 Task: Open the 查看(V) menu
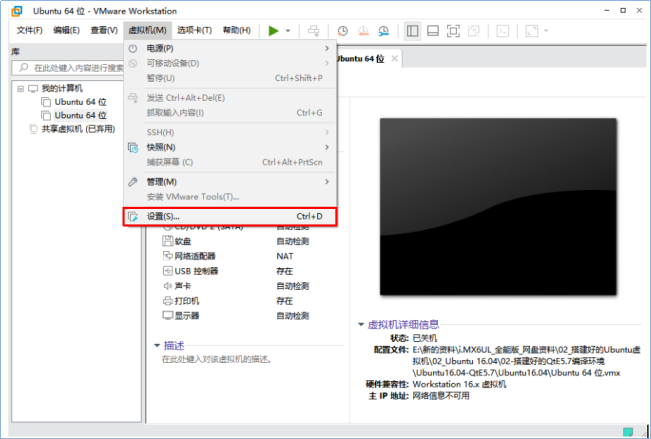coord(104,30)
